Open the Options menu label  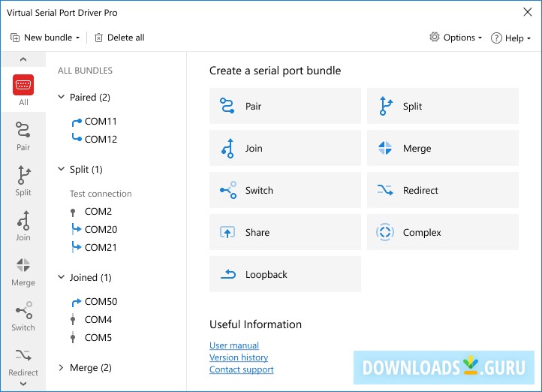pos(459,38)
